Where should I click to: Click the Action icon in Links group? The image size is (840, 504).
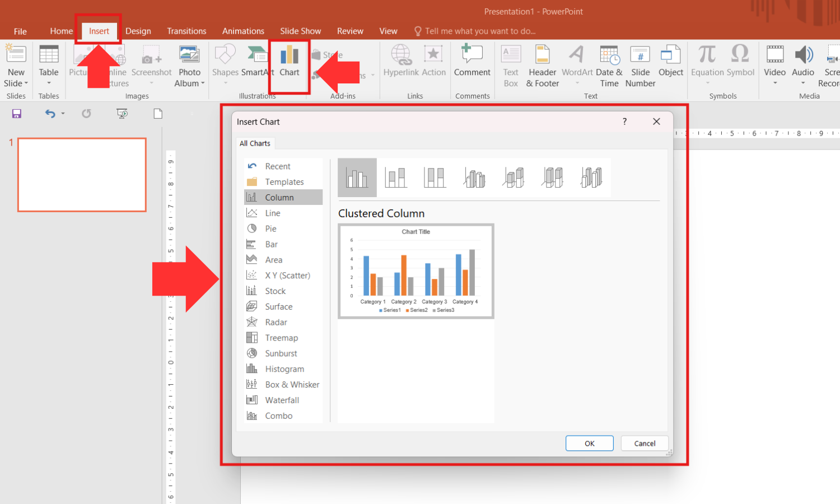pos(433,61)
